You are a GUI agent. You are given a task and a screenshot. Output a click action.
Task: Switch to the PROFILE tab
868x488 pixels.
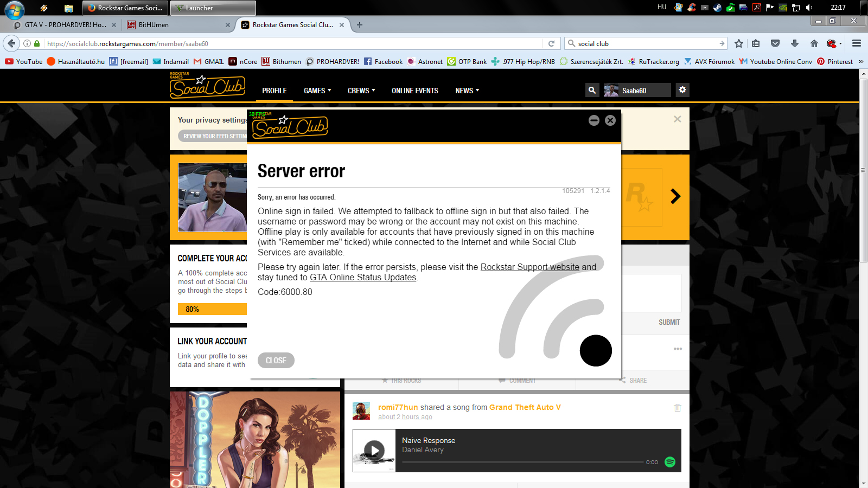(275, 91)
